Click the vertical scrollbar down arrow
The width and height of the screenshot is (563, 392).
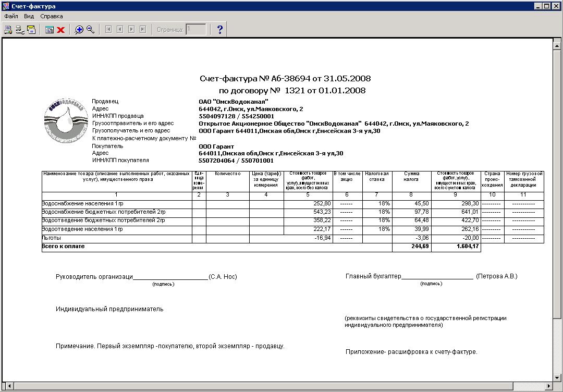click(557, 378)
